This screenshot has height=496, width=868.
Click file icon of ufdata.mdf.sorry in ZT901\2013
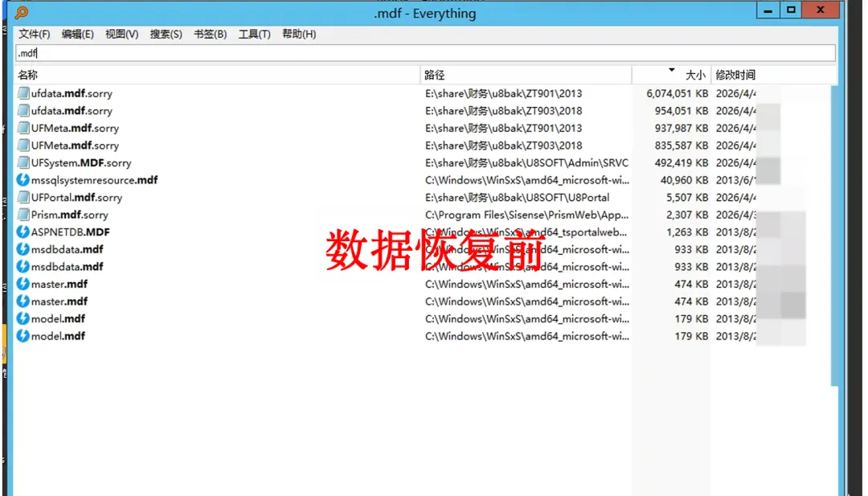[23, 93]
